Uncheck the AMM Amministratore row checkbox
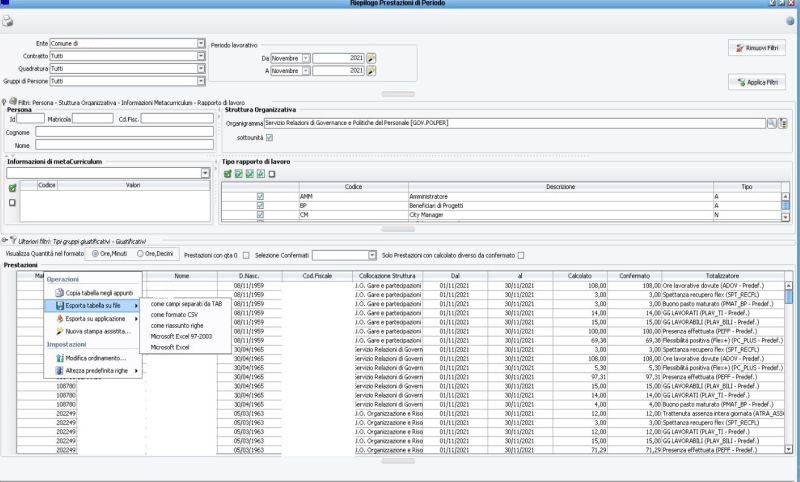800x482 pixels. [x=259, y=197]
